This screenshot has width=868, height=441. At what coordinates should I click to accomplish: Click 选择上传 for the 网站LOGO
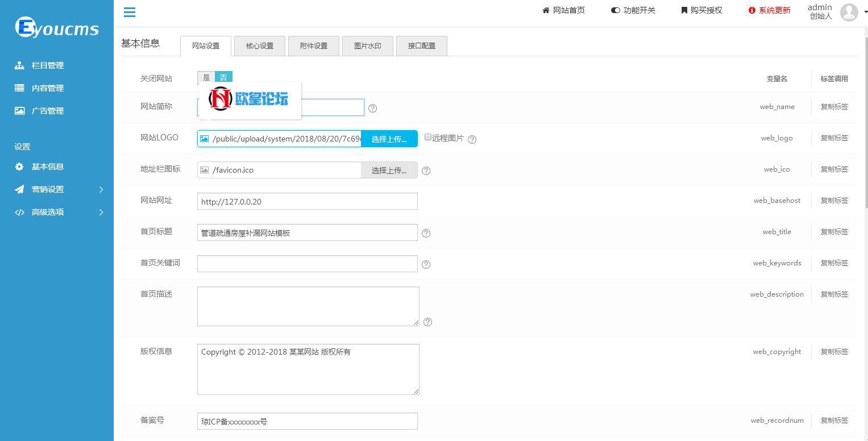pyautogui.click(x=389, y=138)
